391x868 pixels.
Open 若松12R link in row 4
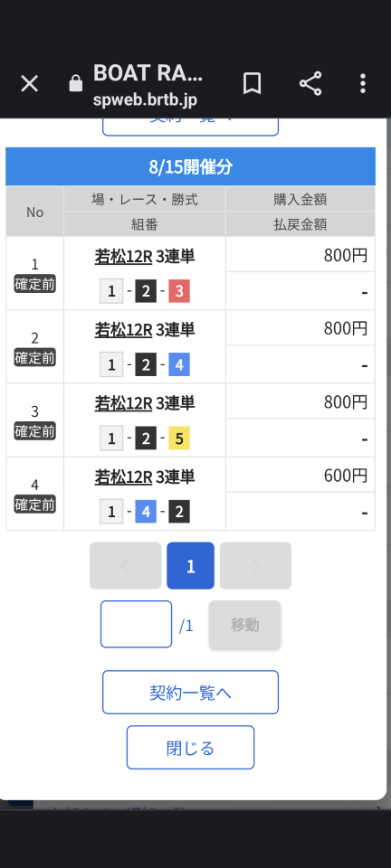click(x=123, y=476)
